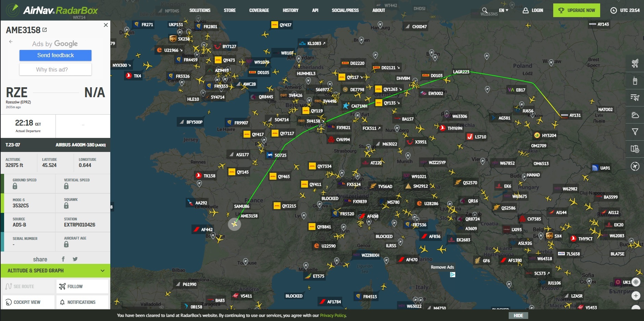Click the Squawk lock icon
644x321 pixels.
[x=66, y=206]
